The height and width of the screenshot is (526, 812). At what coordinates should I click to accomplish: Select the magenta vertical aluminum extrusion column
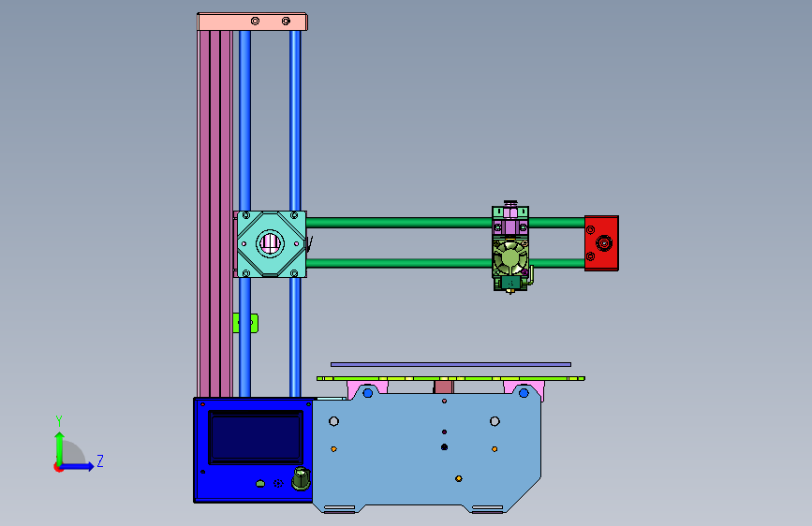[x=214, y=213]
